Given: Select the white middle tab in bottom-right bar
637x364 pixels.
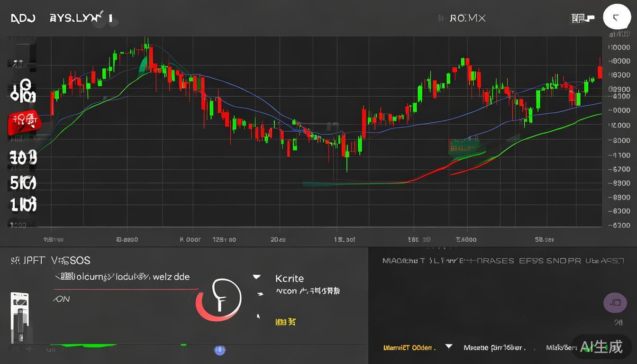Looking at the screenshot, I should click(494, 347).
